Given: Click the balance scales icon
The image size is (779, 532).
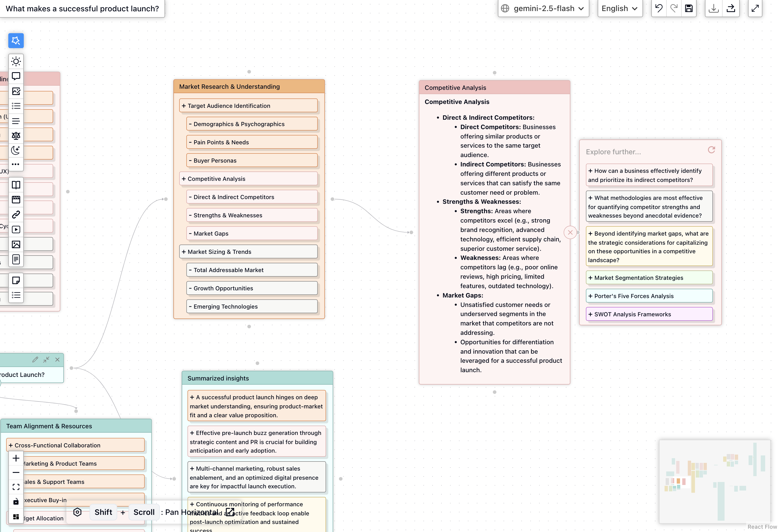Looking at the screenshot, I should (x=16, y=135).
